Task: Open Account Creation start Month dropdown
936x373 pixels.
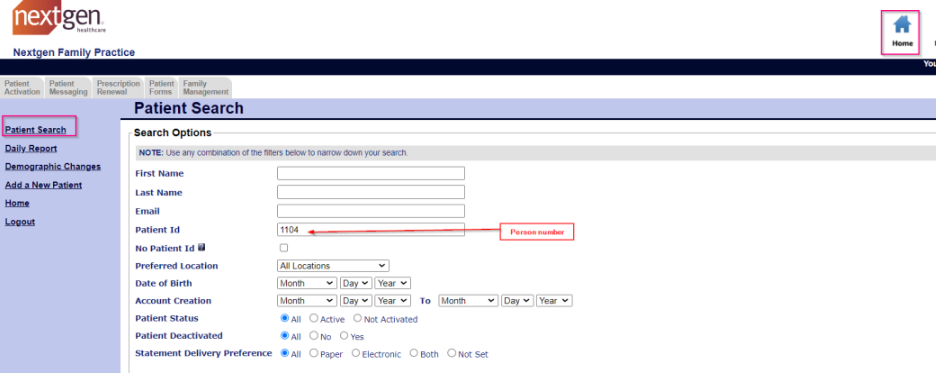Action: pos(307,301)
